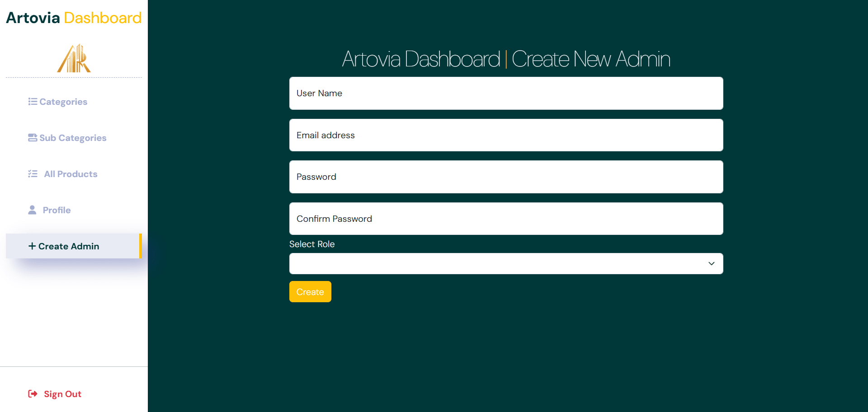
Task: Go to Sub Categories page
Action: click(x=73, y=138)
